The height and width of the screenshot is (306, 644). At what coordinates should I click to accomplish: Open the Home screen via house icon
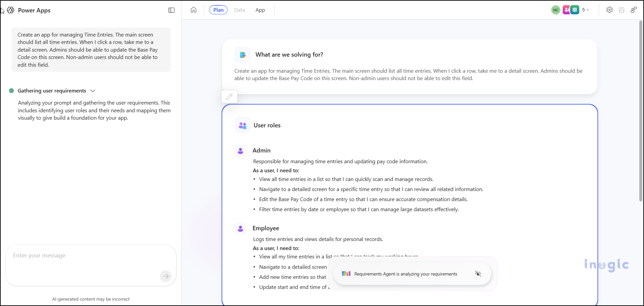pos(193,10)
